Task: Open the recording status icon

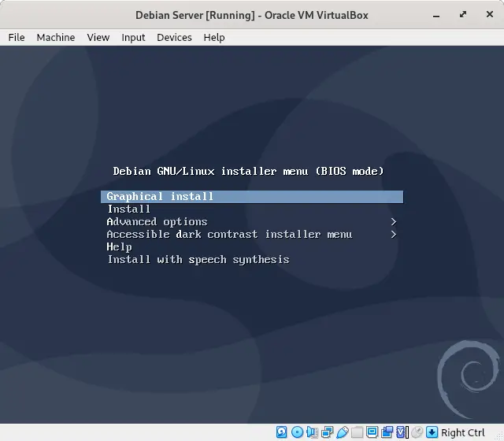Action: coord(387,432)
